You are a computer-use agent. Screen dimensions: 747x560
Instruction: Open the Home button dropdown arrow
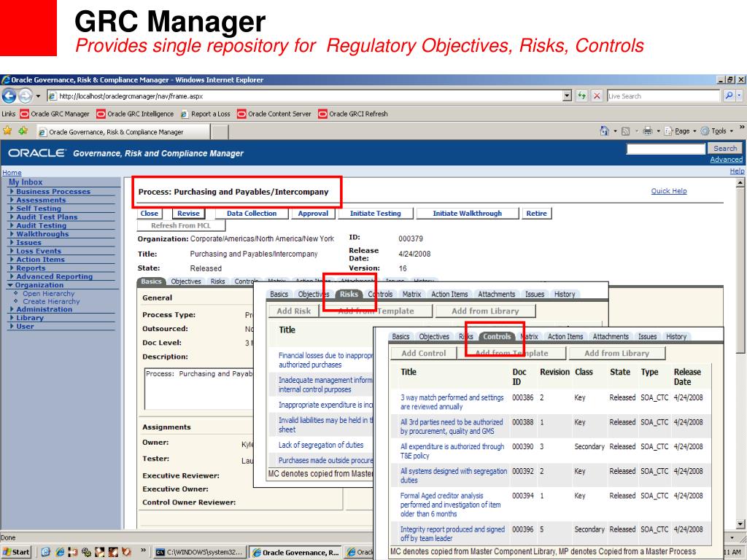(614, 131)
